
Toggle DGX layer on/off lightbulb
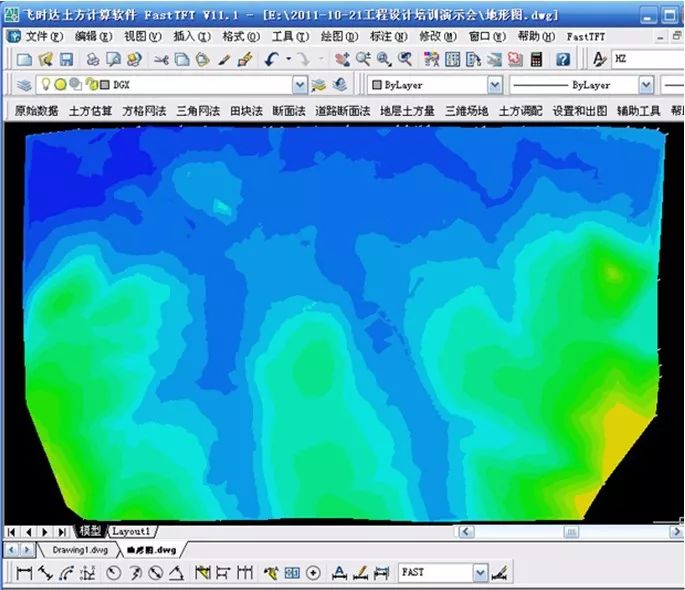click(x=46, y=84)
